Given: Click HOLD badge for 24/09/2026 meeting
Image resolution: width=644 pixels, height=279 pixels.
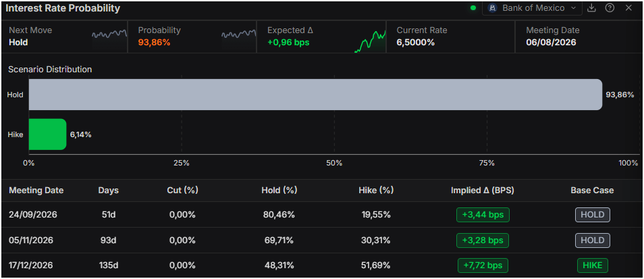Looking at the screenshot, I should point(593,215).
